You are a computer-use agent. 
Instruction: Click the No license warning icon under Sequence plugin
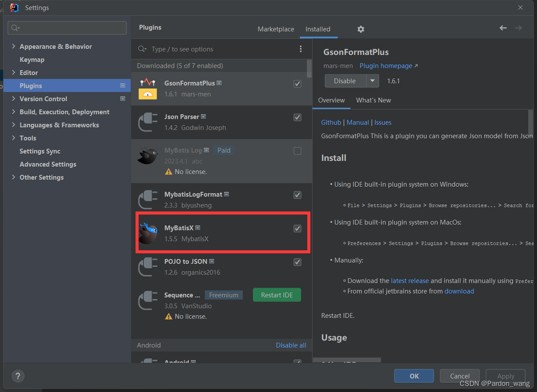(169, 317)
